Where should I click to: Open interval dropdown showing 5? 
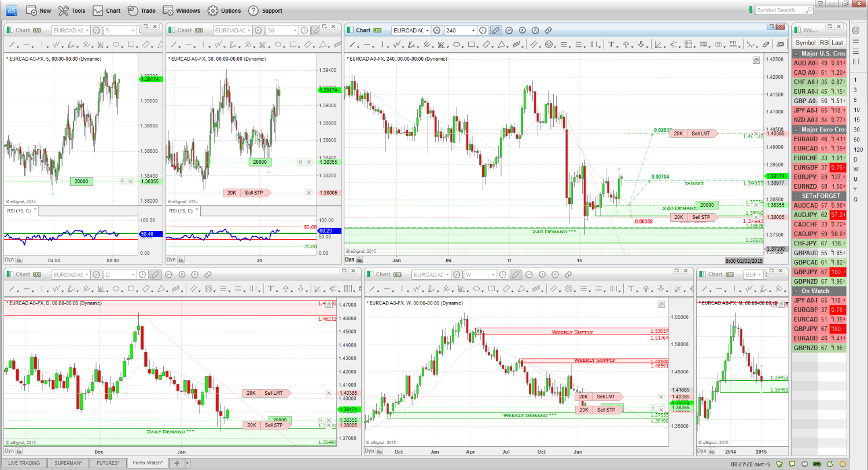point(134,30)
